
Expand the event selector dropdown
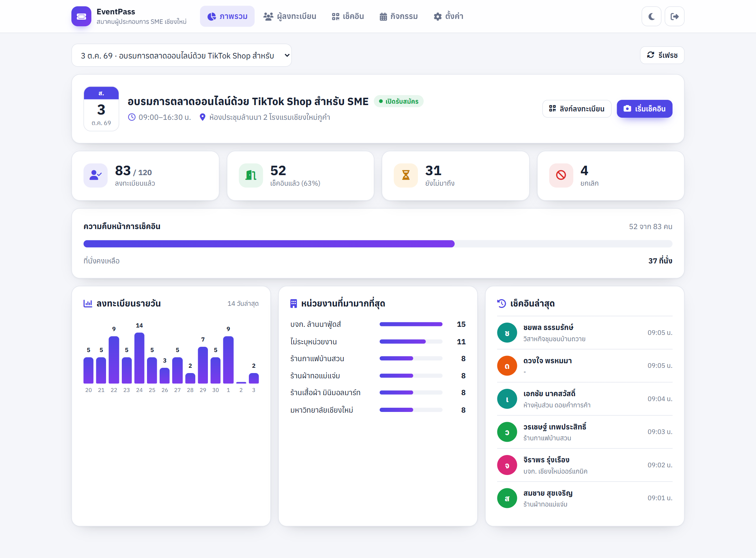182,55
